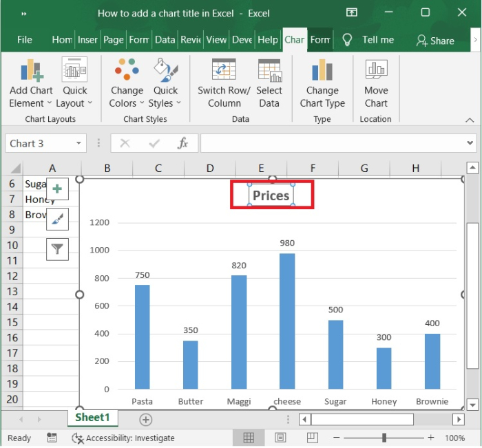Open the Select Data dialog
The height and width of the screenshot is (448, 482).
269,71
